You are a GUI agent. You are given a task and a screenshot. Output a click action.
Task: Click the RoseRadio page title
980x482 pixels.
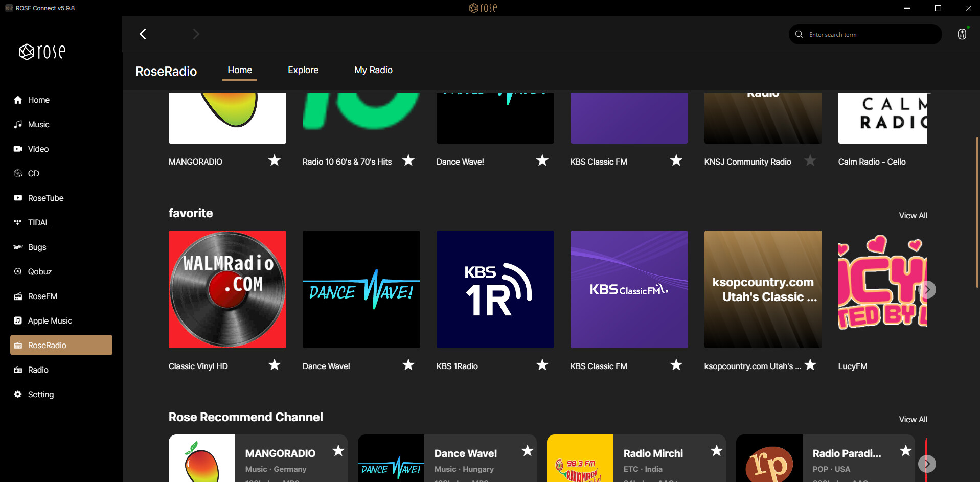[x=166, y=71]
